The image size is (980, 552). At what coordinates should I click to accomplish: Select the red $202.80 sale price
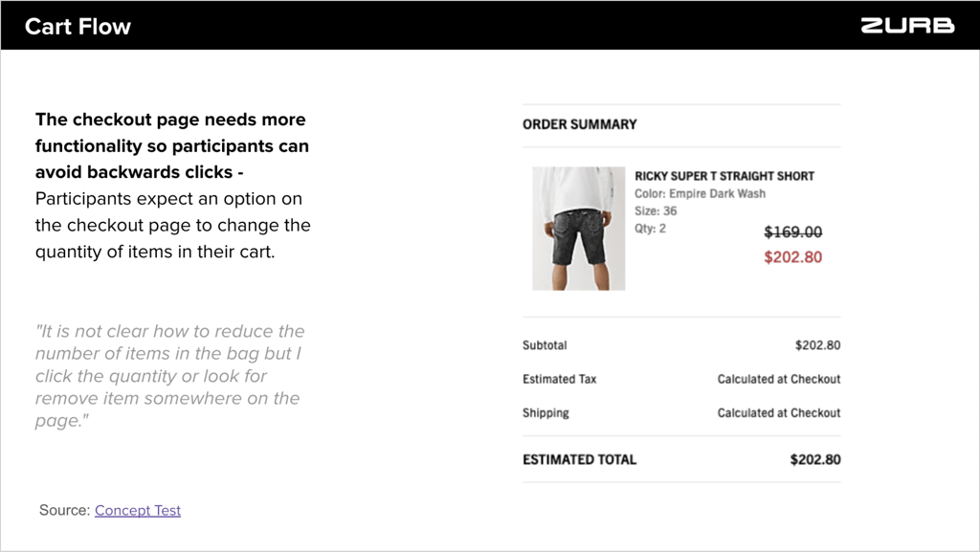pos(793,257)
